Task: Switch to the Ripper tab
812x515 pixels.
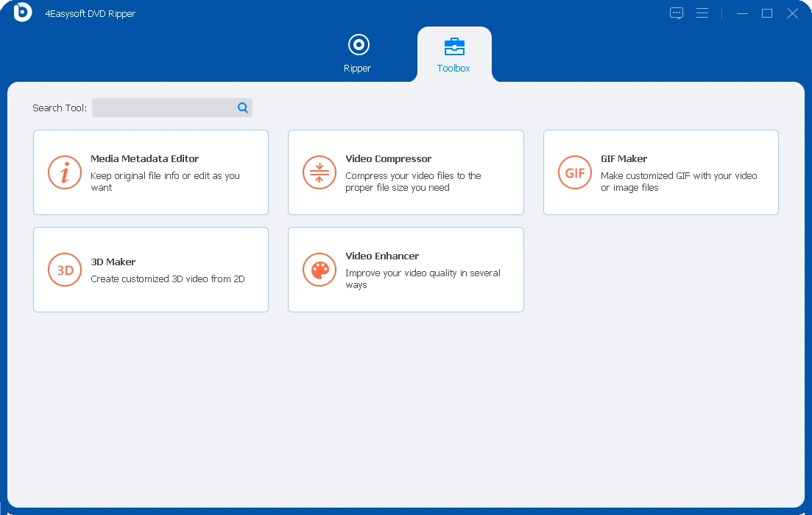Action: pos(358,54)
